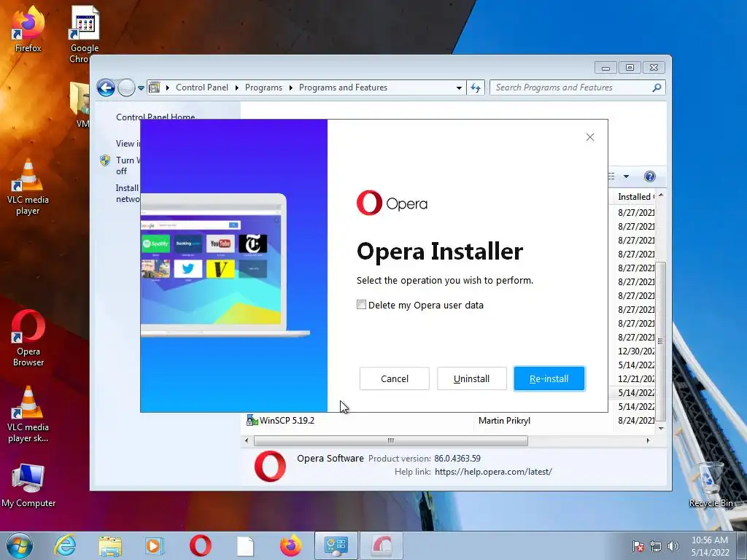747x560 pixels.
Task: Click the Cancel button in Opera Installer
Action: coord(395,378)
